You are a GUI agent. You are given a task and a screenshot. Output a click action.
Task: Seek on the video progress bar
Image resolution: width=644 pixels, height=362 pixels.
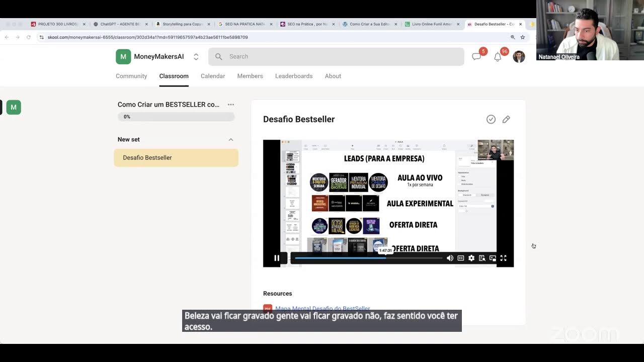pos(368,258)
